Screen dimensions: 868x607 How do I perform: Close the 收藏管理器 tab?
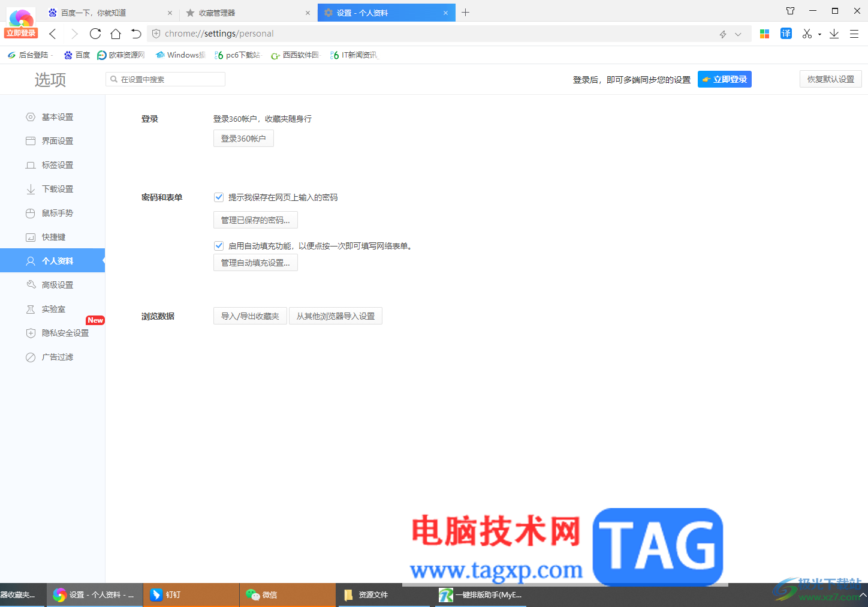(308, 13)
